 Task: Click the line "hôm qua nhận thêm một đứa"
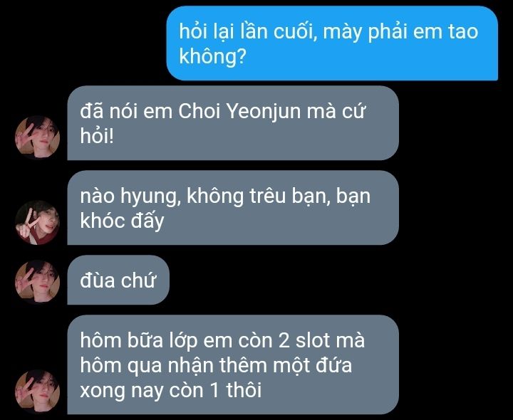[216, 365]
